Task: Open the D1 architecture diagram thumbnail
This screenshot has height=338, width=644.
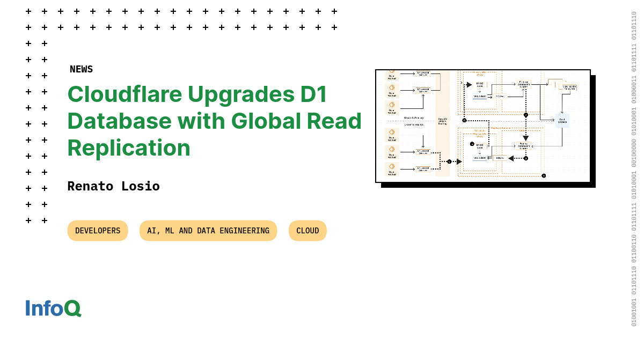Action: pos(483,126)
